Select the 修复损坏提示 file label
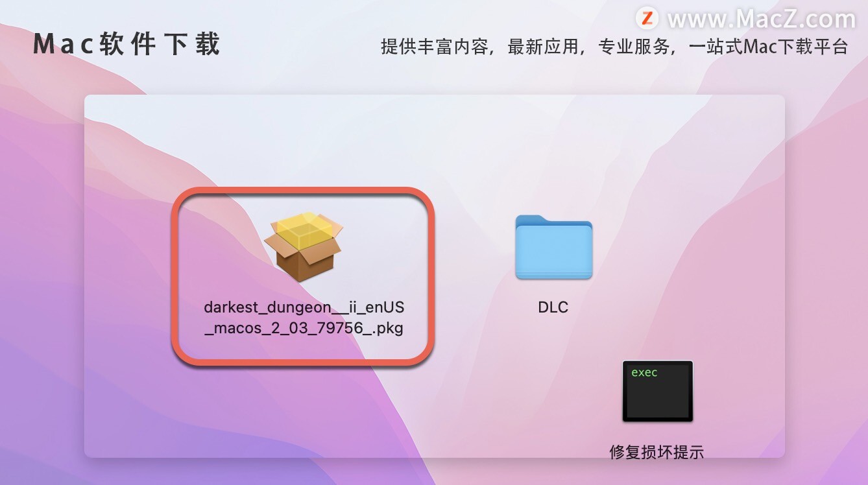Viewport: 868px width, 485px height. (x=657, y=452)
